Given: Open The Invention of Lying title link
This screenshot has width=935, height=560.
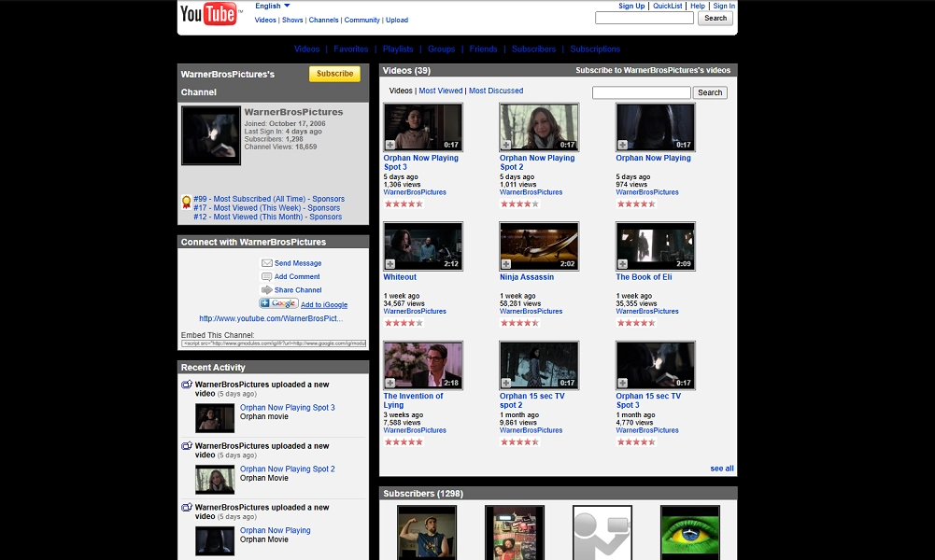Looking at the screenshot, I should point(413,400).
